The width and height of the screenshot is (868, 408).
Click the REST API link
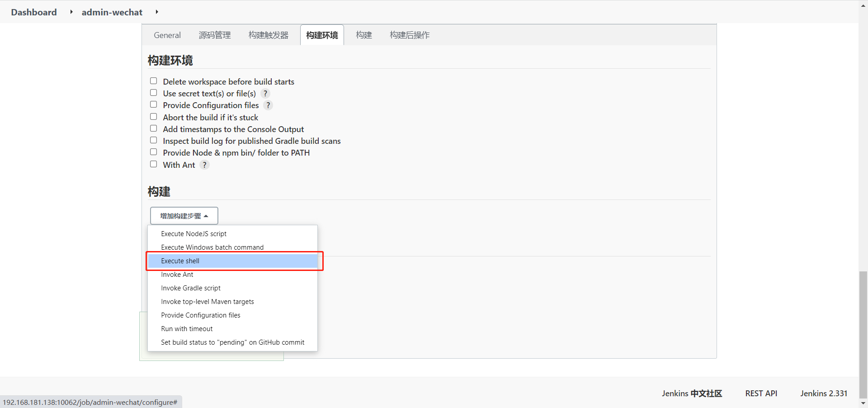pyautogui.click(x=761, y=394)
